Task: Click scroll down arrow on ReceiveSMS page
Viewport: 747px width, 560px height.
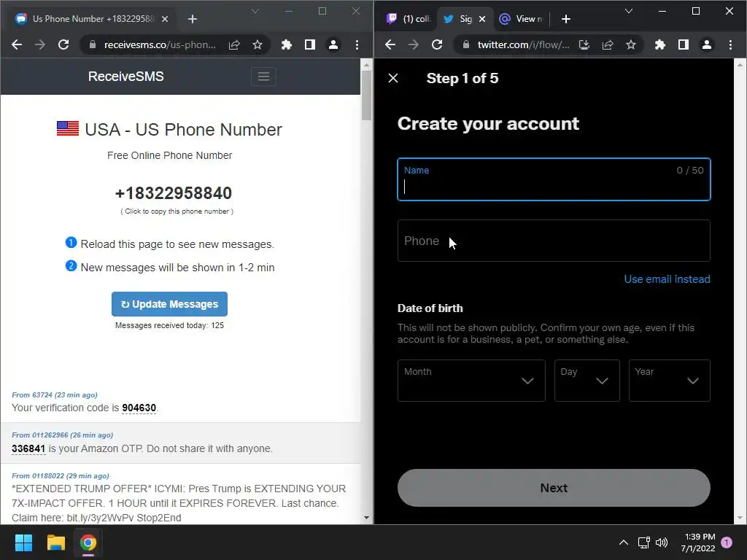Action: (x=366, y=518)
